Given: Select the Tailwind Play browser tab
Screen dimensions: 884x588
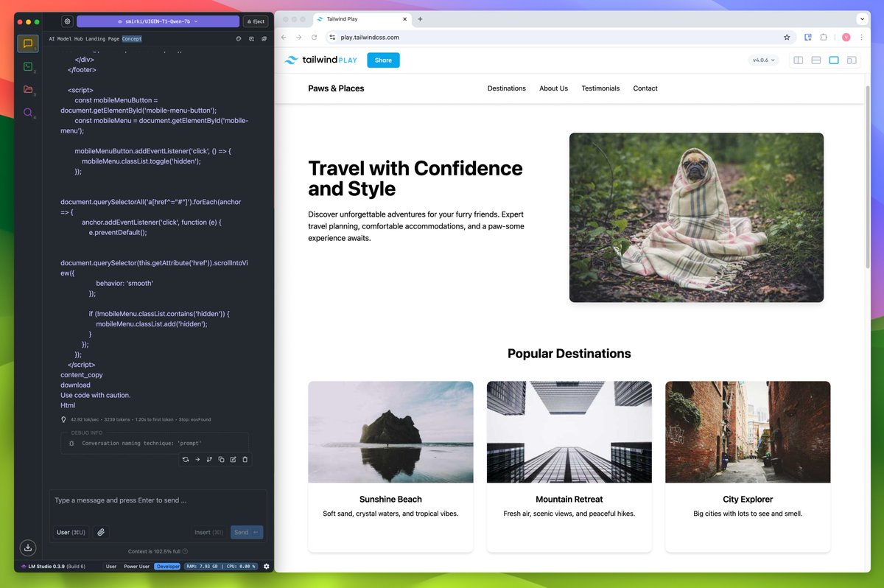Looking at the screenshot, I should click(x=360, y=18).
